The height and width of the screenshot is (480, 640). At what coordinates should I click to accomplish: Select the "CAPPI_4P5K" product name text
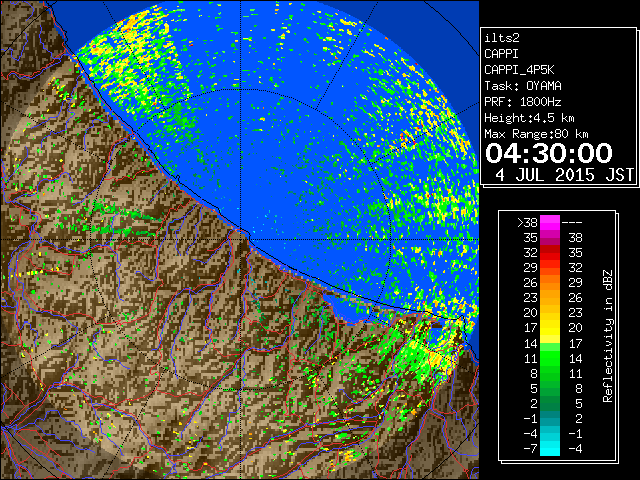(519, 70)
